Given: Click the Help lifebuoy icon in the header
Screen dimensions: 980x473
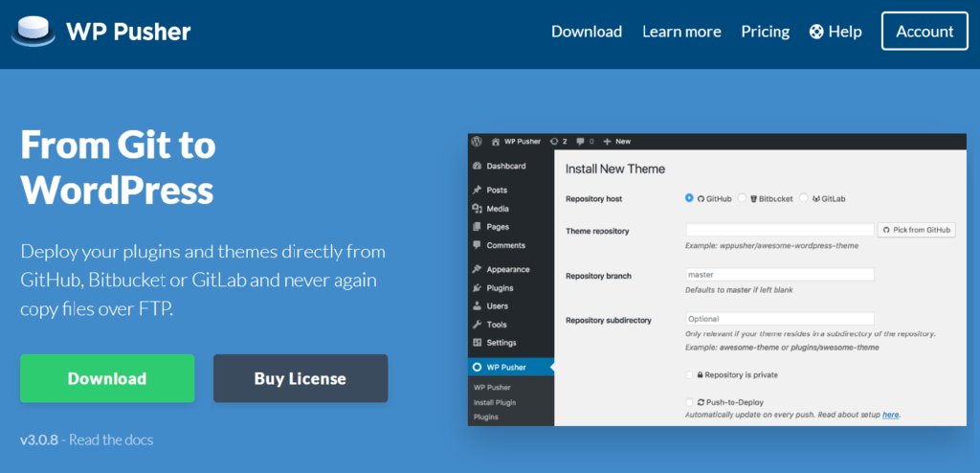Looking at the screenshot, I should (x=816, y=32).
